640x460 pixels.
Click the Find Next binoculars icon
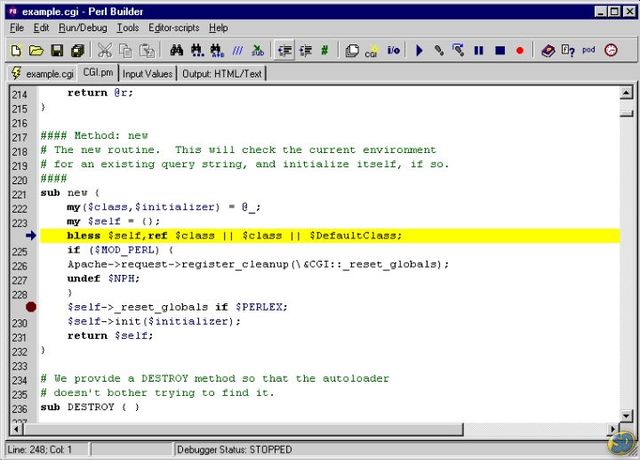197,51
